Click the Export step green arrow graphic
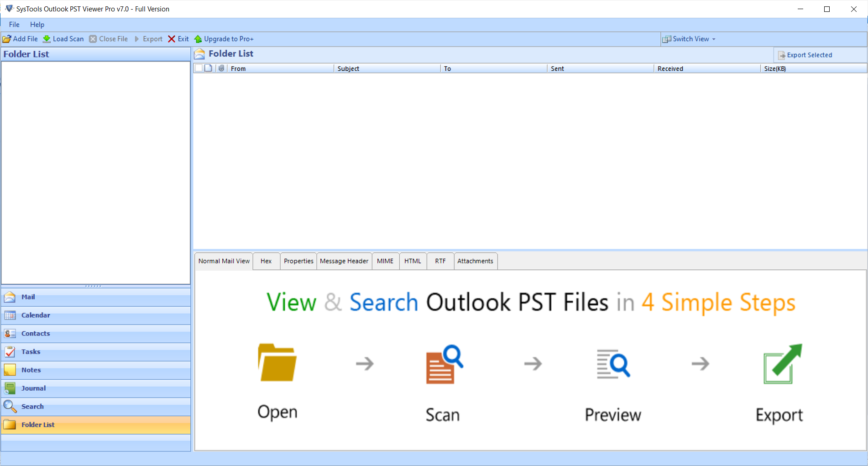The width and height of the screenshot is (868, 466). (783, 364)
